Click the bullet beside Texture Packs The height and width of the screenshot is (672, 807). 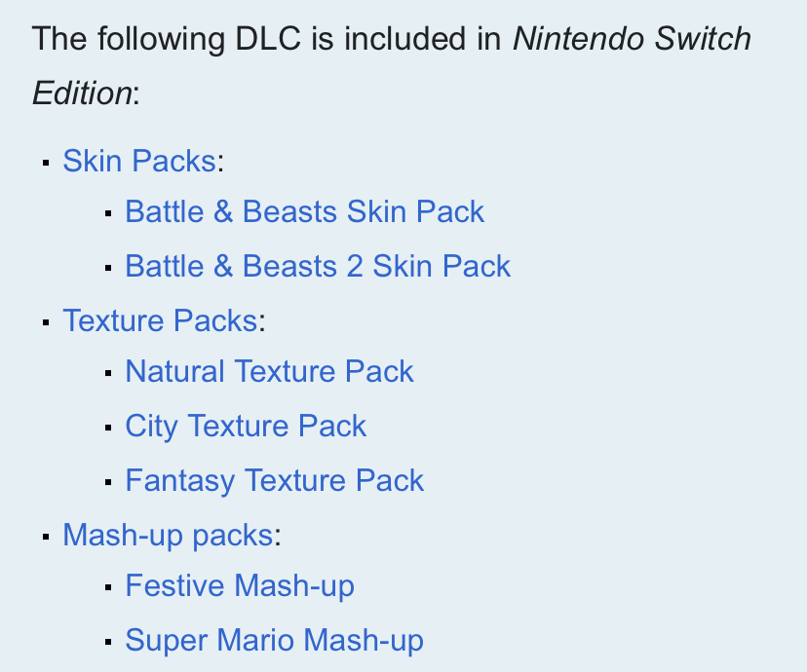46,321
